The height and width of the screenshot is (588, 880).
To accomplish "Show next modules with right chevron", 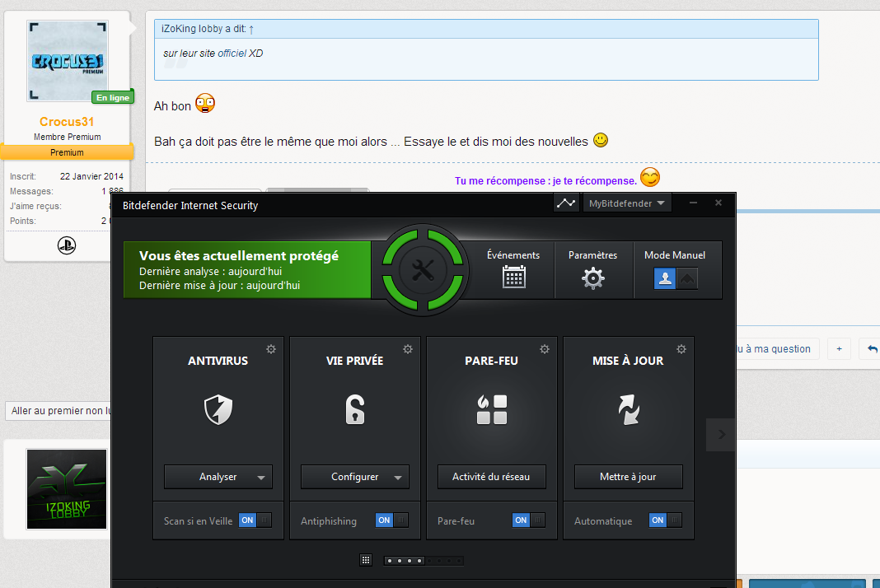I will tap(721, 434).
